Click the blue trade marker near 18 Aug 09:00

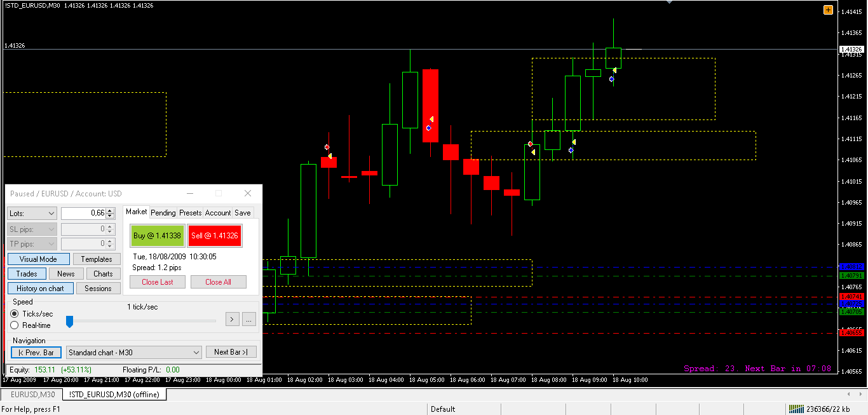pyautogui.click(x=571, y=150)
